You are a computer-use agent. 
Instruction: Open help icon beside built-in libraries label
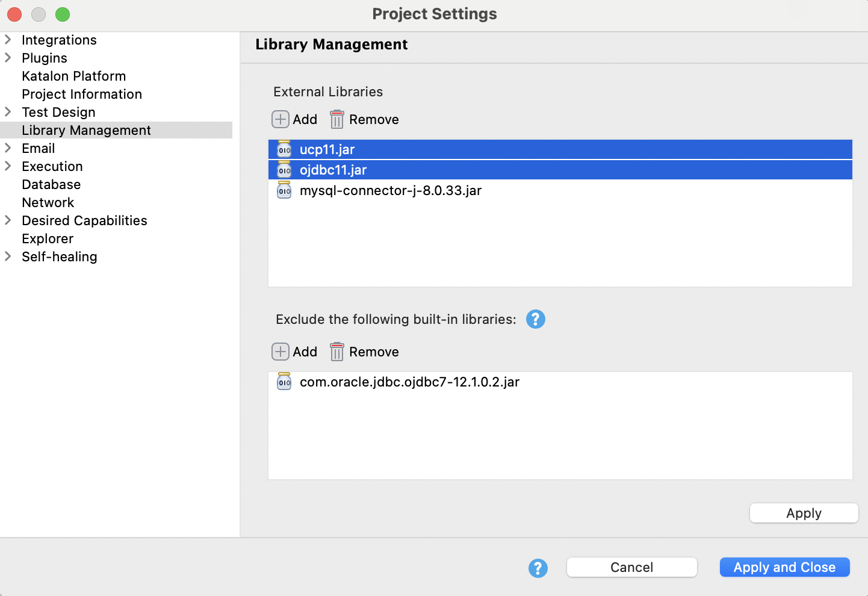[535, 319]
